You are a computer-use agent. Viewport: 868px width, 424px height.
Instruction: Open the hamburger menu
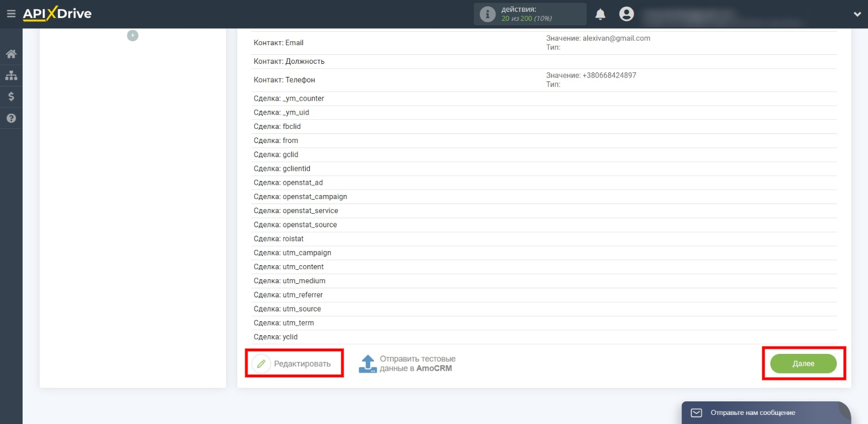point(11,14)
